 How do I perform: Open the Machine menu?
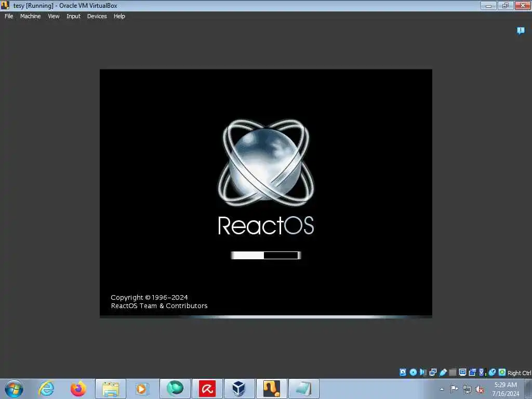(x=30, y=16)
